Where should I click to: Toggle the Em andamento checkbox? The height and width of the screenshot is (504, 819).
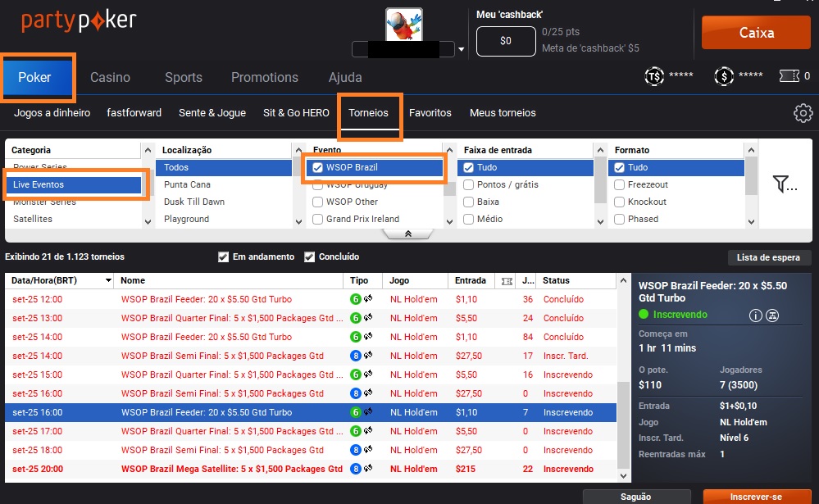(224, 257)
